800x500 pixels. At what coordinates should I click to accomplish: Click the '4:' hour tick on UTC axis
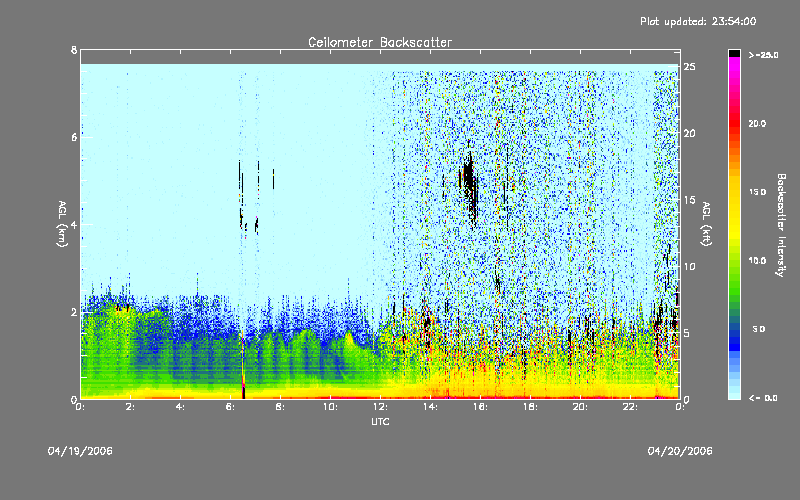click(x=180, y=407)
